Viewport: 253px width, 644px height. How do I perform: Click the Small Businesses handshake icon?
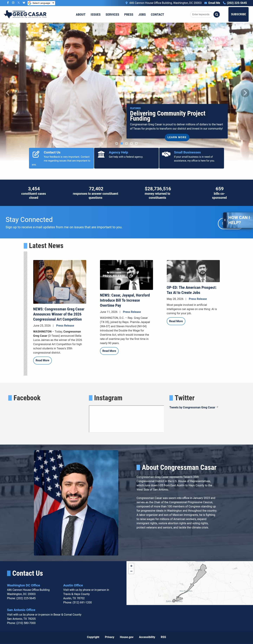click(166, 154)
